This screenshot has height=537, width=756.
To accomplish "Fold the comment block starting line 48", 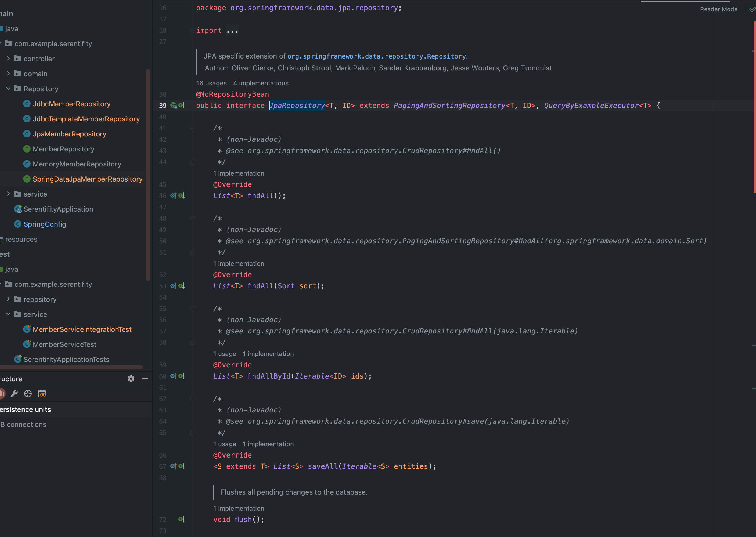I will coord(193,219).
